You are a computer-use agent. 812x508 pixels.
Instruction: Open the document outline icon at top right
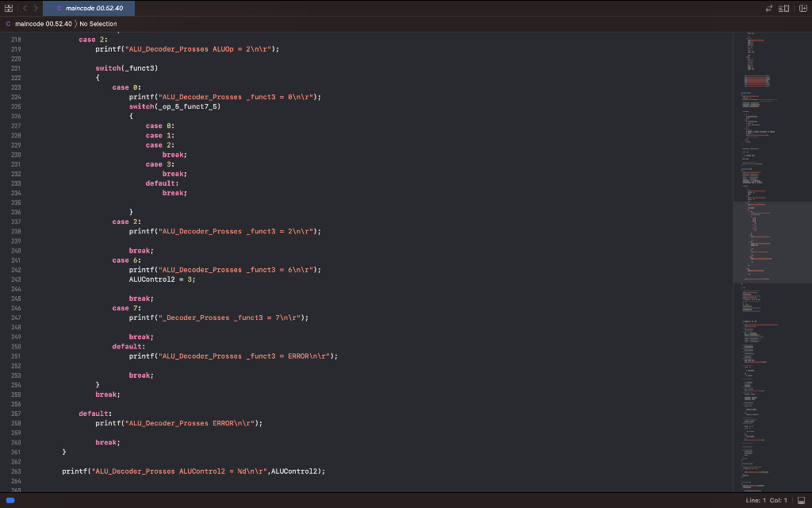click(783, 8)
